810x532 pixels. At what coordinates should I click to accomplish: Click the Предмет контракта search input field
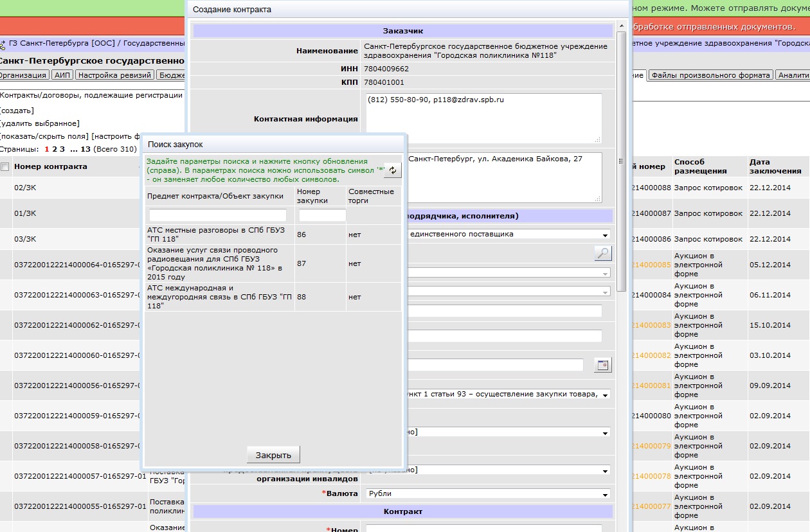coord(218,215)
